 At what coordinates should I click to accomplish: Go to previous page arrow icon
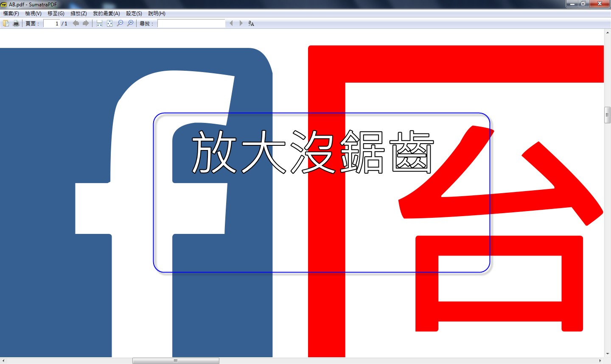(76, 23)
